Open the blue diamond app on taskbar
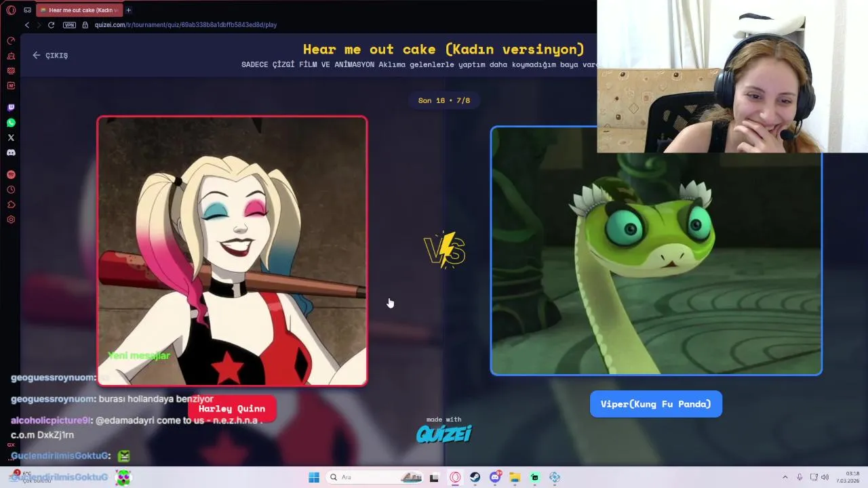The image size is (868, 488). click(555, 477)
